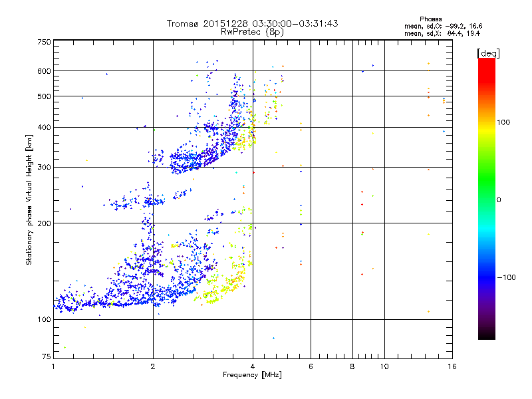Click the '750' y-axis tick label
This screenshot has width=532, height=399.
(x=44, y=42)
